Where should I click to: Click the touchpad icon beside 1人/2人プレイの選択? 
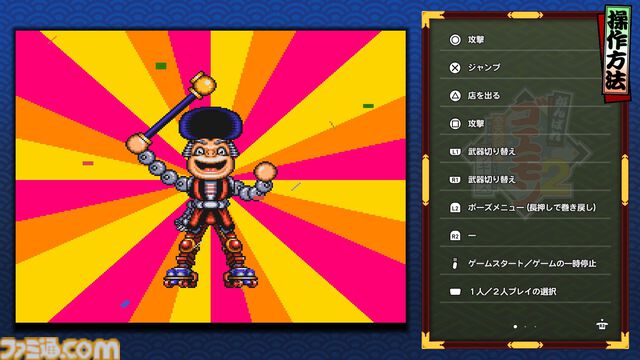[455, 291]
